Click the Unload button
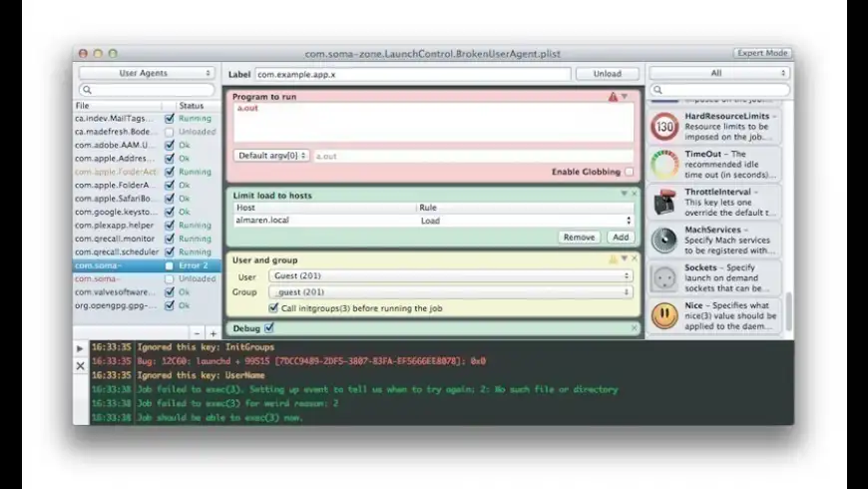The width and height of the screenshot is (868, 489). point(608,74)
